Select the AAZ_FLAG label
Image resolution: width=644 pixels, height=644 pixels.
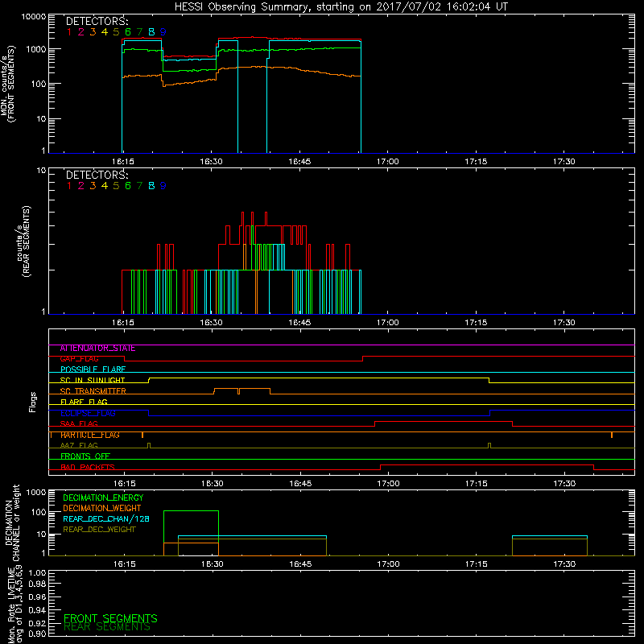click(79, 445)
